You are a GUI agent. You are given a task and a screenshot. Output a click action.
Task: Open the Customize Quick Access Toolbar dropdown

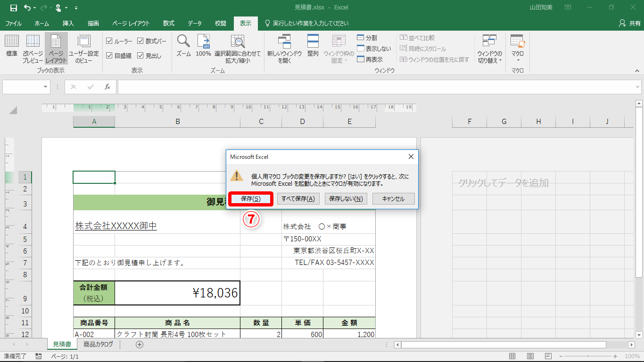point(76,8)
